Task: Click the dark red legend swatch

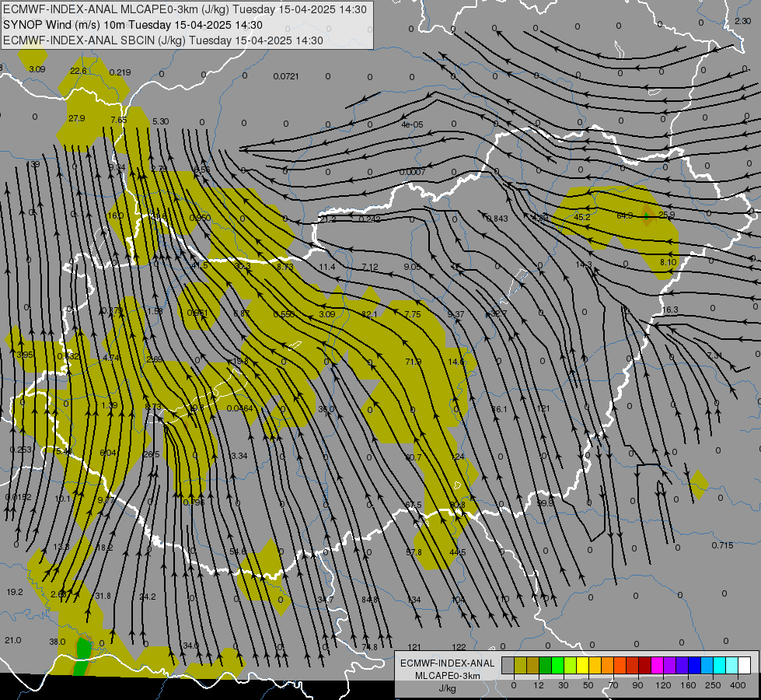Action: pos(644,665)
